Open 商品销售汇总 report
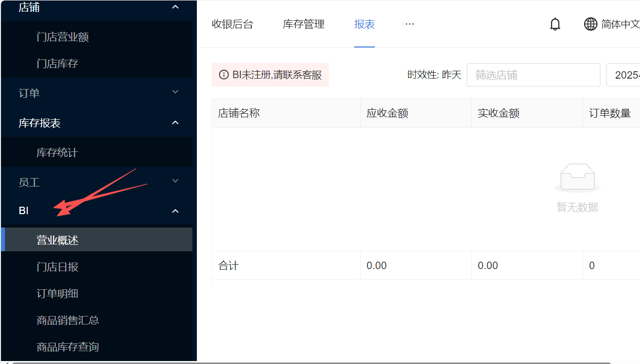This screenshot has height=364, width=640. pos(68,320)
